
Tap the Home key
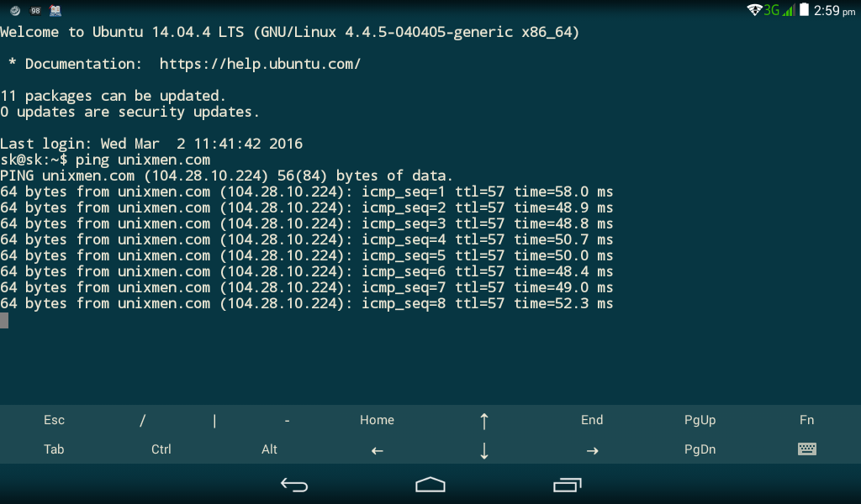(377, 420)
